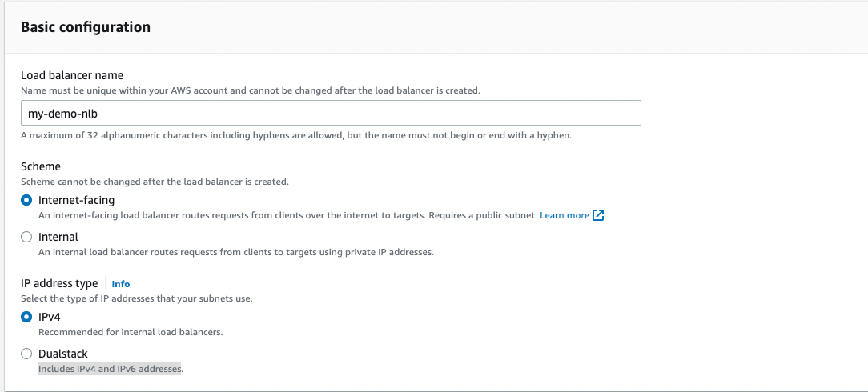Click the Basic configuration heading
868x392 pixels.
tap(86, 27)
